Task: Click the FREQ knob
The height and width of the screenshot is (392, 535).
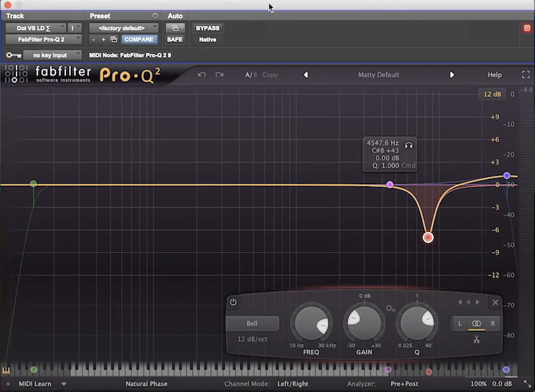Action: pyautogui.click(x=311, y=323)
